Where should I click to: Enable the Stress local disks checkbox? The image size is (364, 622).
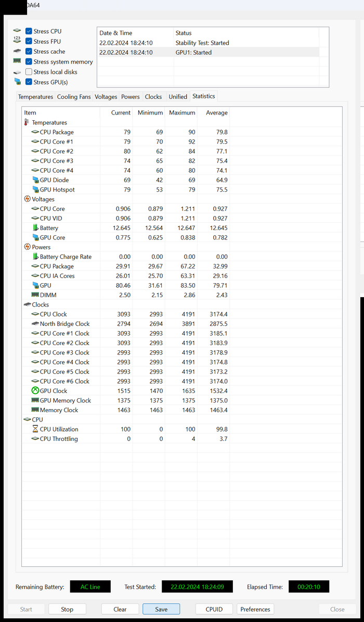(29, 72)
